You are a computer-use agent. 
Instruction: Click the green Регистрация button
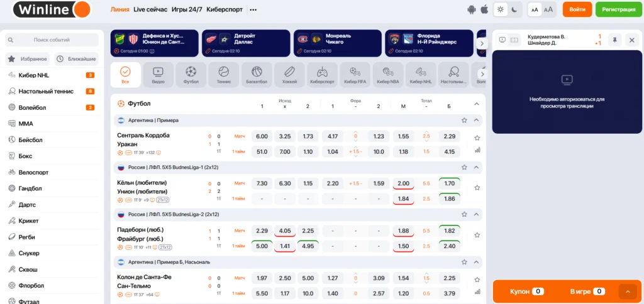click(618, 9)
